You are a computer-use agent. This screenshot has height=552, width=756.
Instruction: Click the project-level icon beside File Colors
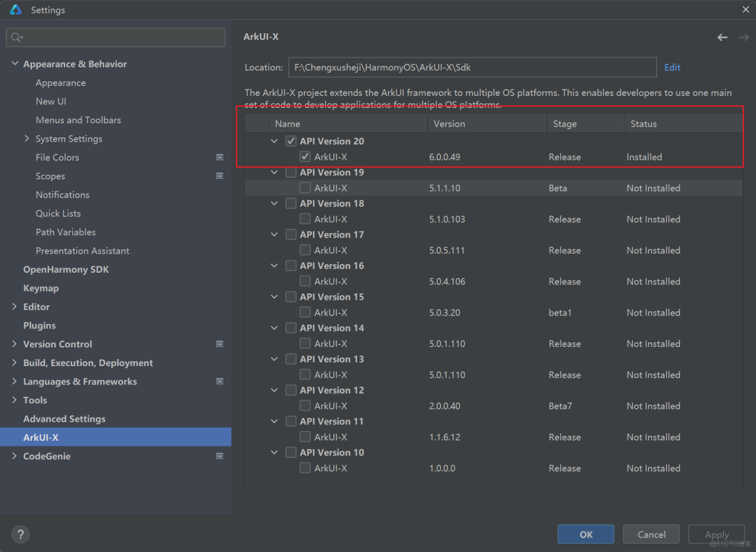(x=220, y=157)
